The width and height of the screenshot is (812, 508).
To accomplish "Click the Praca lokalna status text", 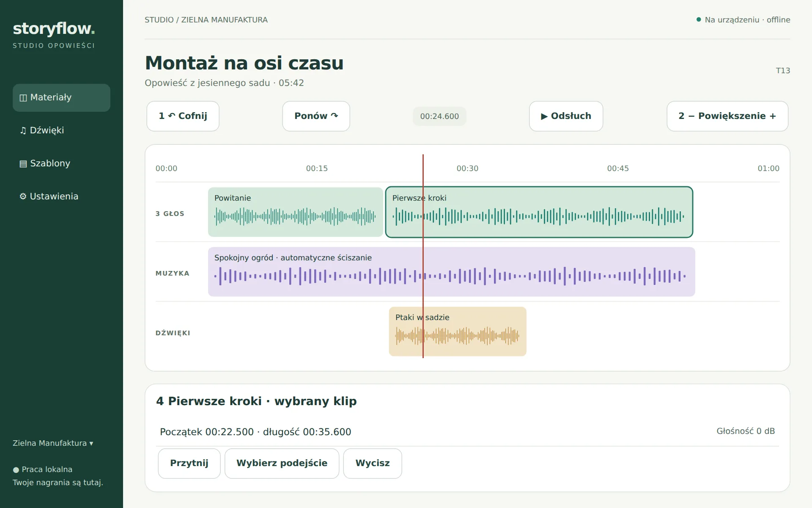I will [x=43, y=469].
